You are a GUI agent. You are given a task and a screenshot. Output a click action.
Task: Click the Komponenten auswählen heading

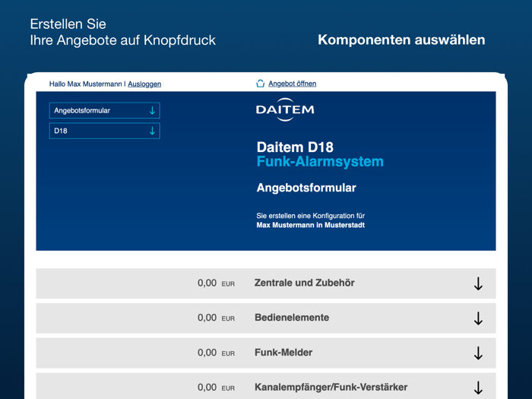[401, 40]
